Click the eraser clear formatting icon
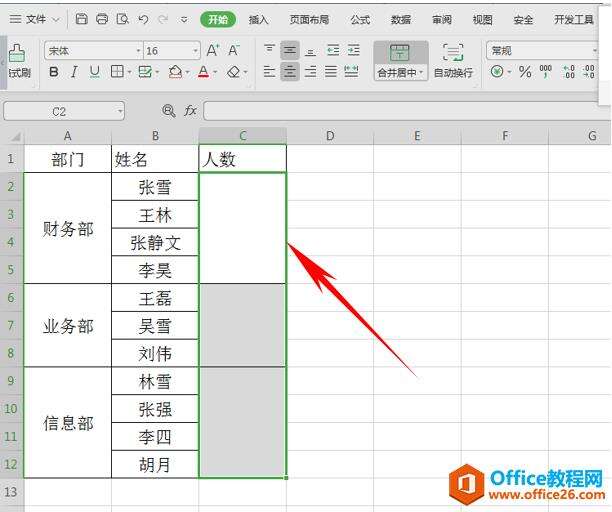 point(234,72)
